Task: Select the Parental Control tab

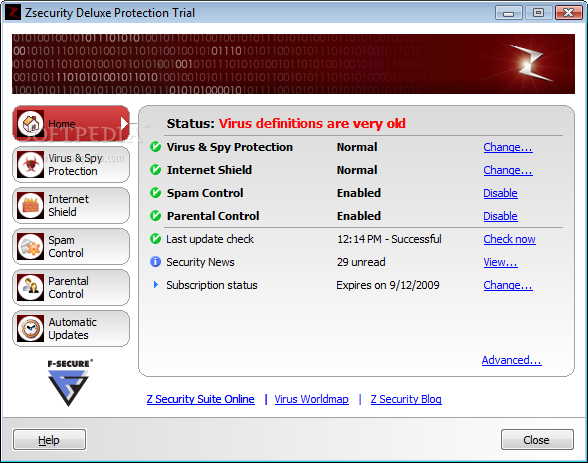Action: (71, 287)
